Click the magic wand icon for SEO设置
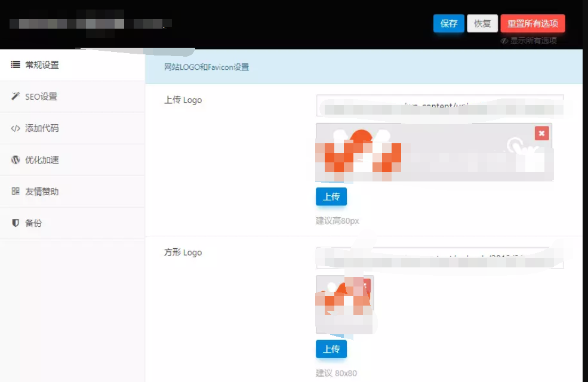Image resolution: width=588 pixels, height=382 pixels. pyautogui.click(x=15, y=96)
